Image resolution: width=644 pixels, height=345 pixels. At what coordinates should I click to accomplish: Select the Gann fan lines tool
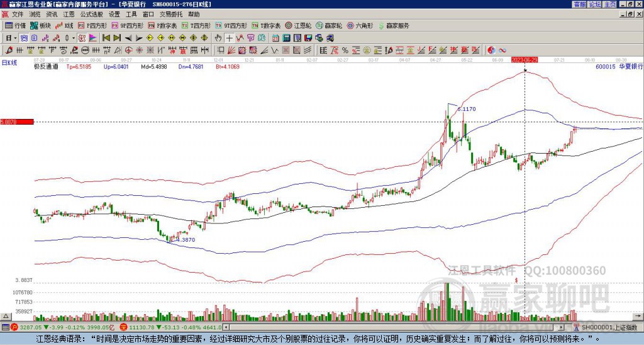coord(231,50)
